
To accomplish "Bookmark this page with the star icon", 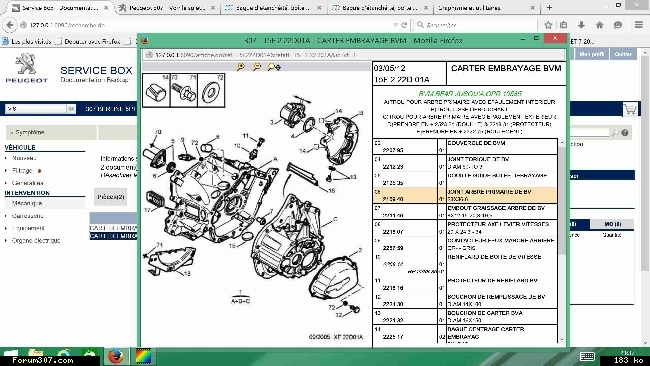I will [548, 25].
